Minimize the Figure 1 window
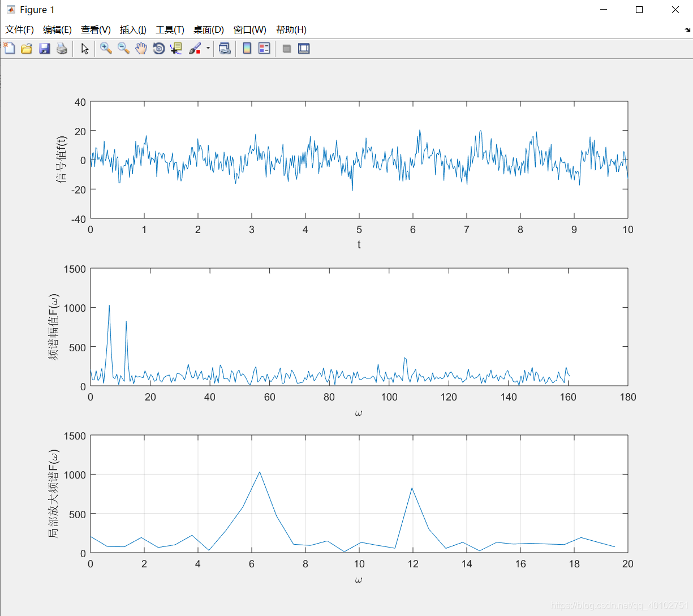Image resolution: width=693 pixels, height=616 pixels. [x=604, y=10]
